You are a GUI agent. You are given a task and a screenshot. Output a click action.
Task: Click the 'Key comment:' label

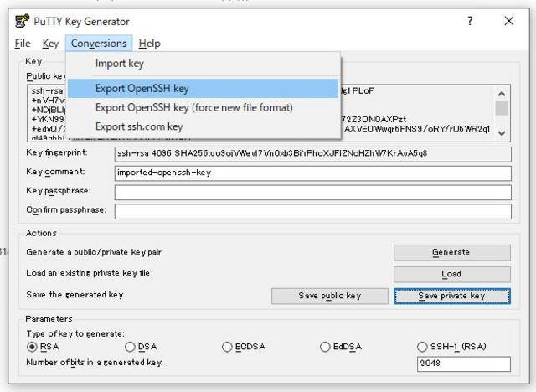tap(55, 172)
